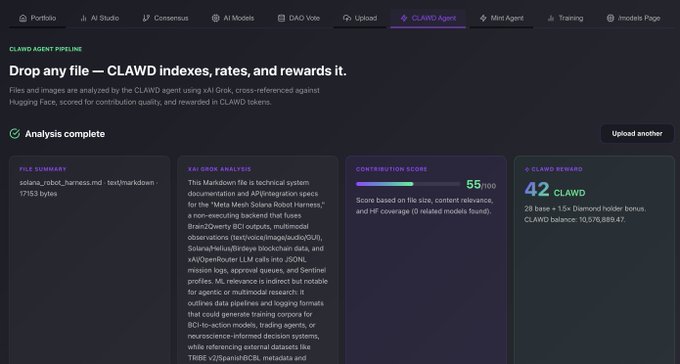Click the CLAWD Reward diamond icon
680x364 pixels.
click(x=527, y=170)
